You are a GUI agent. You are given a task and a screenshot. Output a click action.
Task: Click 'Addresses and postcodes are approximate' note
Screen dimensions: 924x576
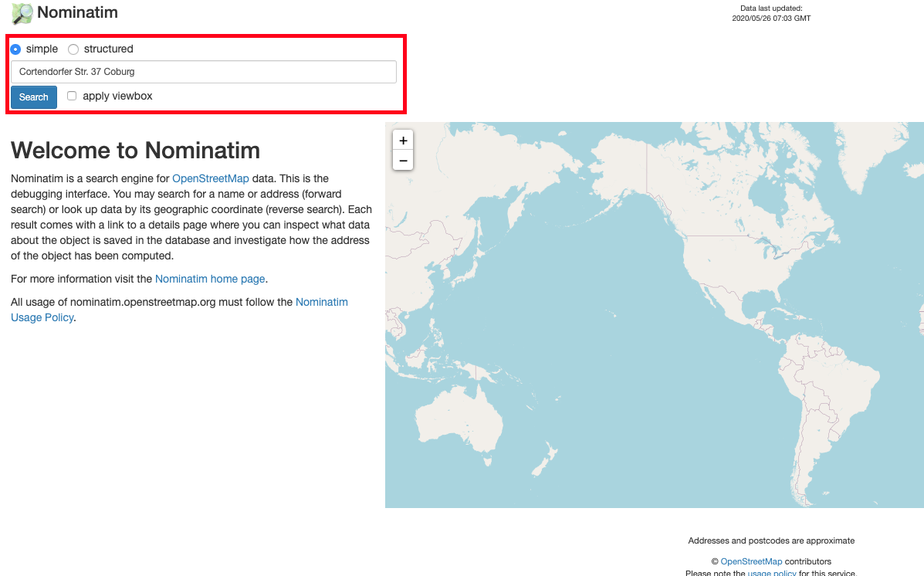pos(771,540)
